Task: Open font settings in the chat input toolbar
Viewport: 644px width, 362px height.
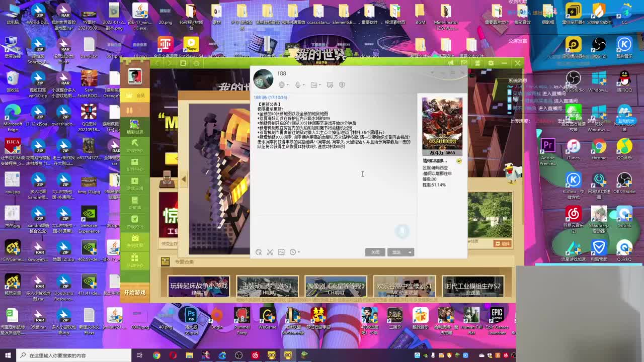Action: 259,251
